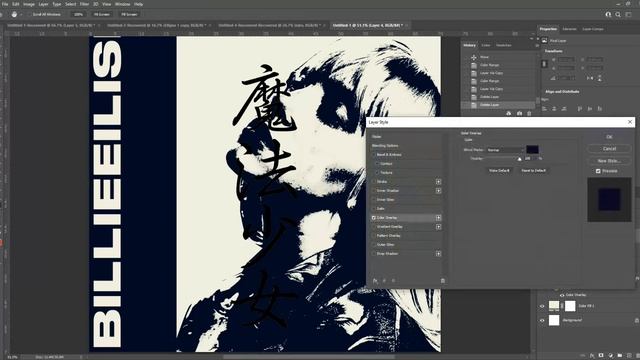The image size is (640, 360).
Task: Enable the Stroke effect checkbox
Action: point(373,182)
